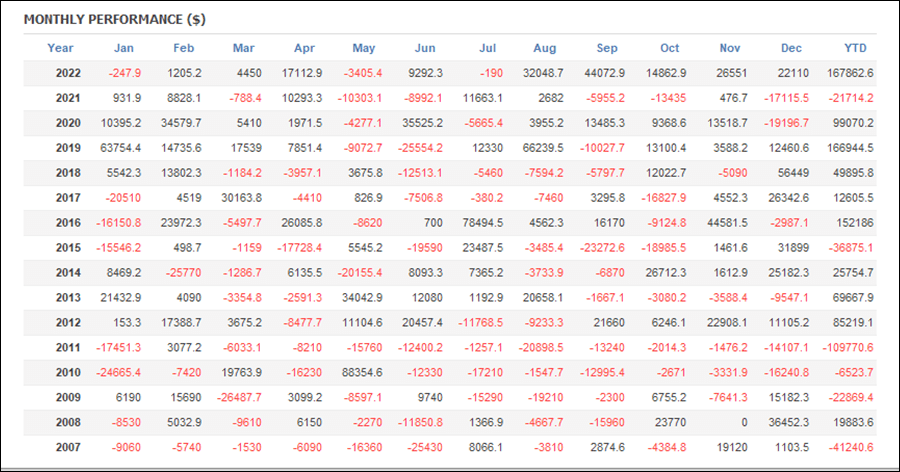Image resolution: width=900 pixels, height=472 pixels.
Task: Select the Mar 2009 value -26487.7
Action: (239, 397)
